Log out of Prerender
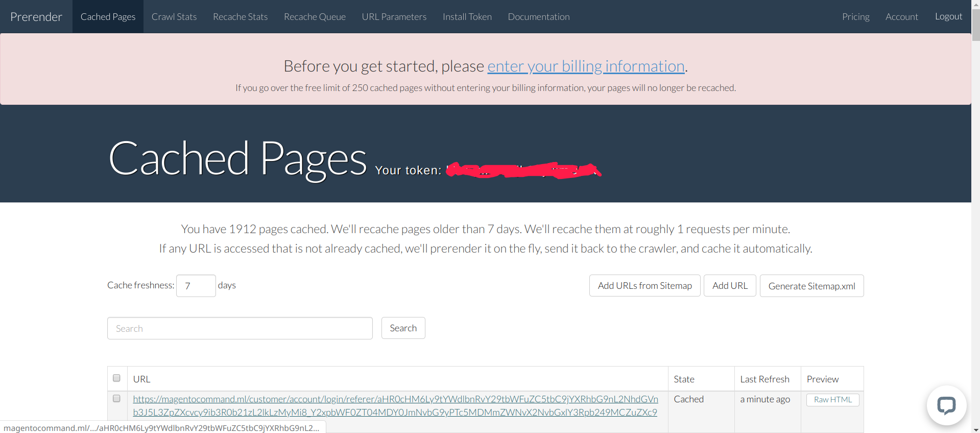Screen dimensions: 980x433 pyautogui.click(x=948, y=17)
